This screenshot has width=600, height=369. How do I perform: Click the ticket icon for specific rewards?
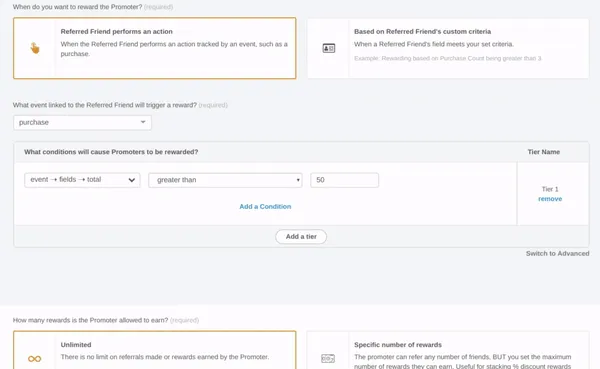(328, 359)
